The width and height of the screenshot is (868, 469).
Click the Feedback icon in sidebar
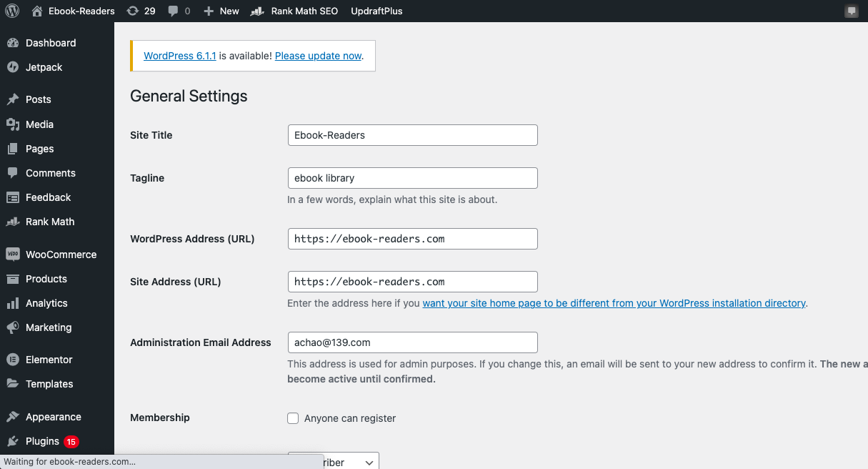point(12,197)
